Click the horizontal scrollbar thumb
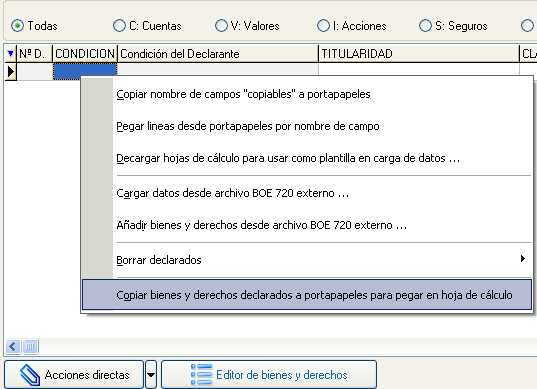 [x=30, y=347]
